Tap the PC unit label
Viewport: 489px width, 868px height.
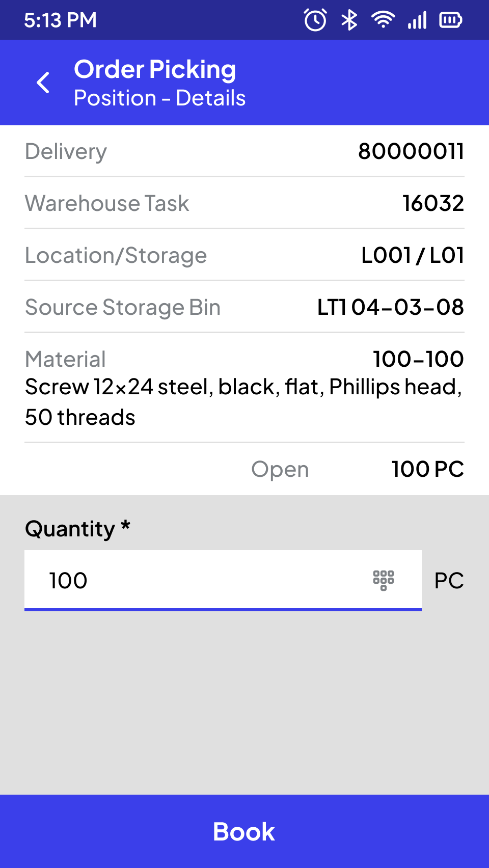[449, 580]
